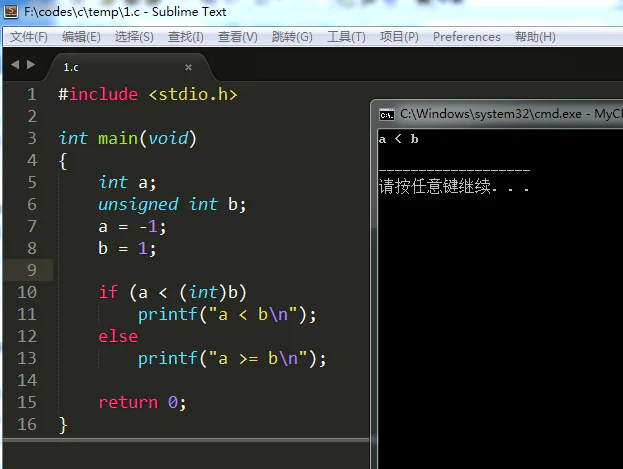
Task: Open the 项目(P) menu
Action: (399, 37)
